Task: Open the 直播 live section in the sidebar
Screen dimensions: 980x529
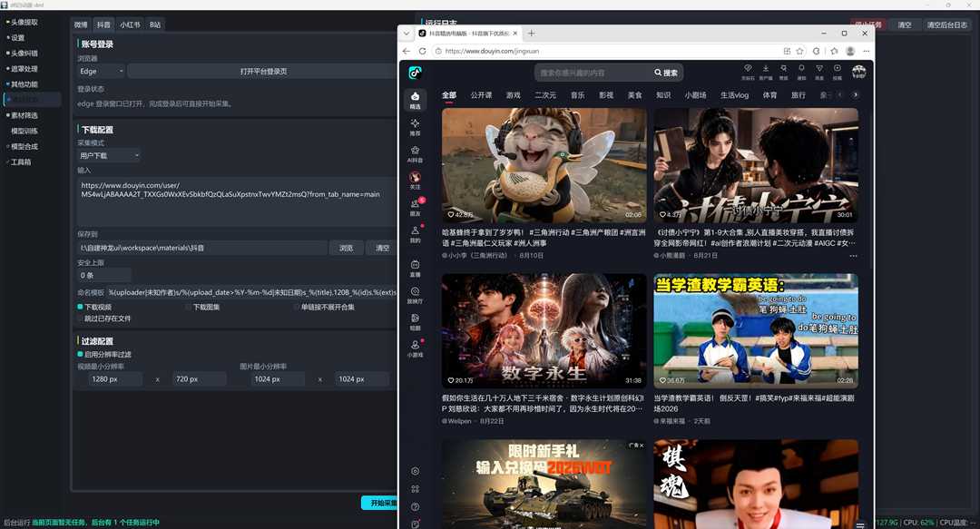Action: [x=415, y=269]
